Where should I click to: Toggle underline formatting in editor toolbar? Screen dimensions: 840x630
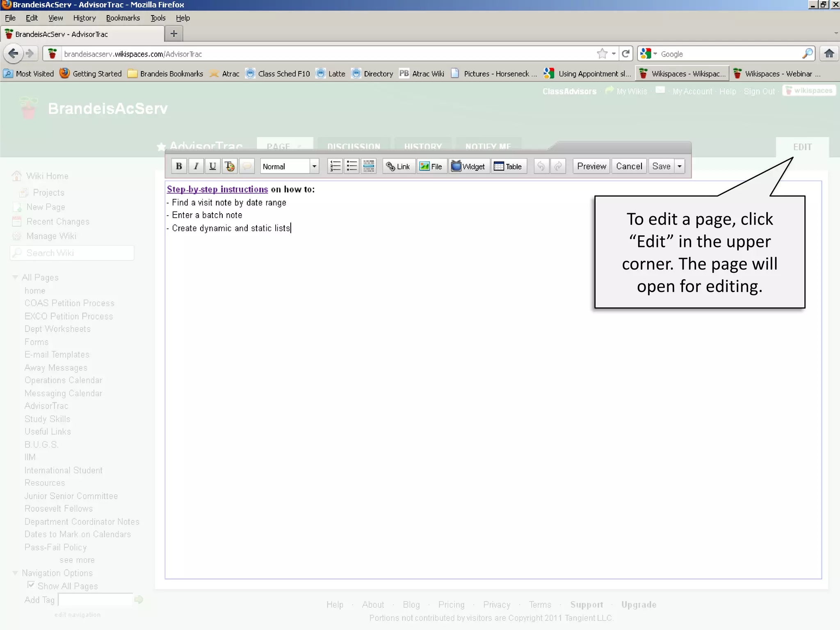212,166
